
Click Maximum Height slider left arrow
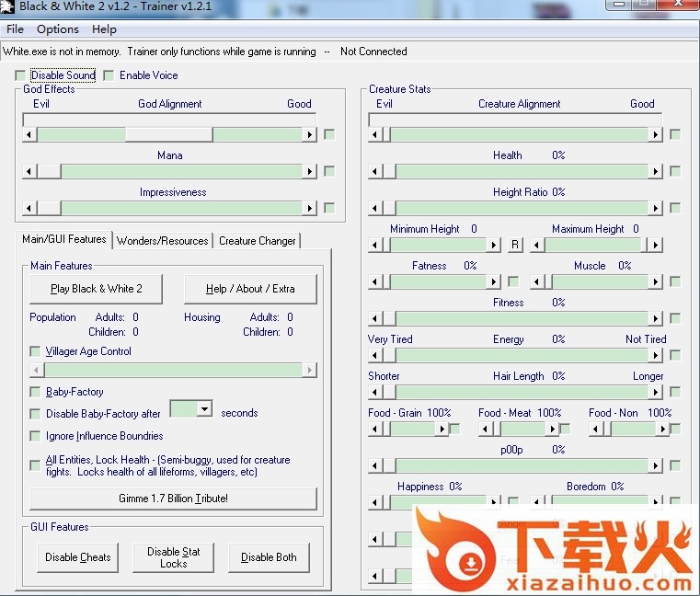[x=537, y=245]
